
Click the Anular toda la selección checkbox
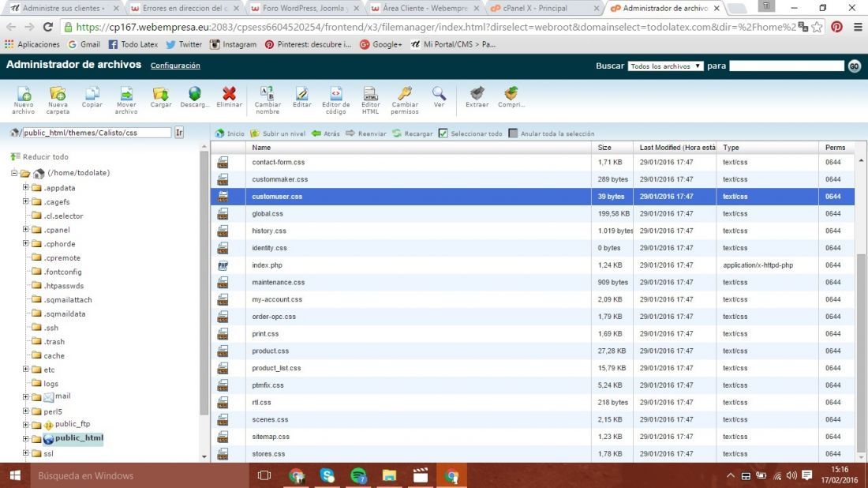coord(513,133)
